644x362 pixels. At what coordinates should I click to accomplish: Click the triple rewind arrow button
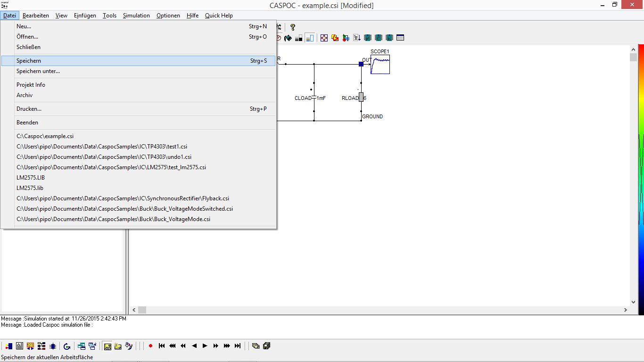coord(173,346)
